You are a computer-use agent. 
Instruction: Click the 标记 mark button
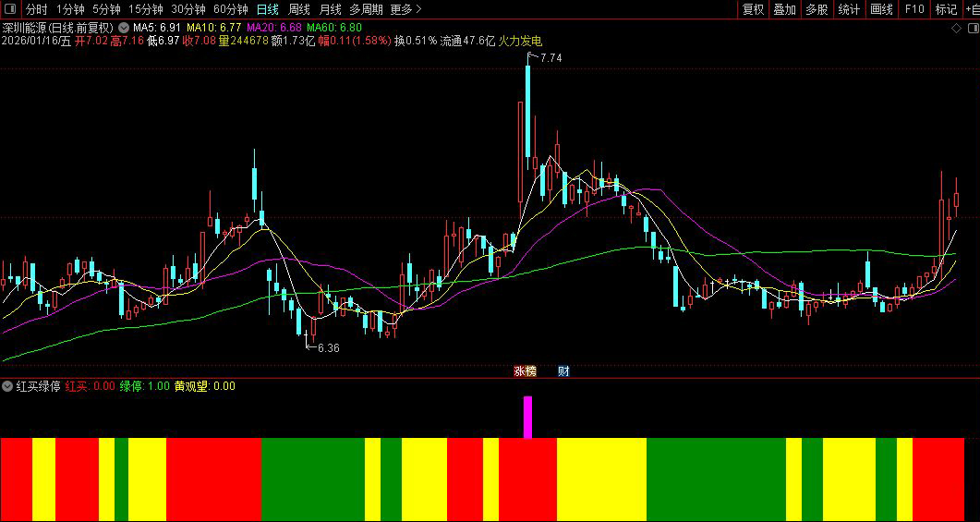(x=946, y=8)
